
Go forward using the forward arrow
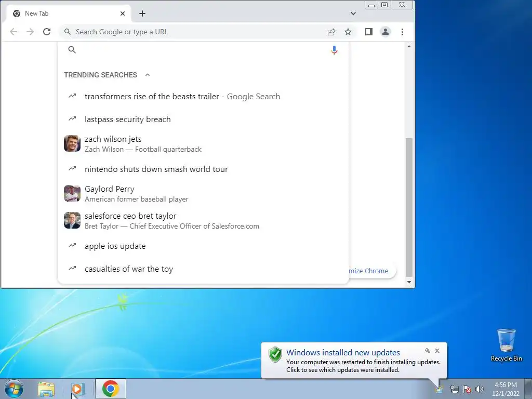point(30,32)
